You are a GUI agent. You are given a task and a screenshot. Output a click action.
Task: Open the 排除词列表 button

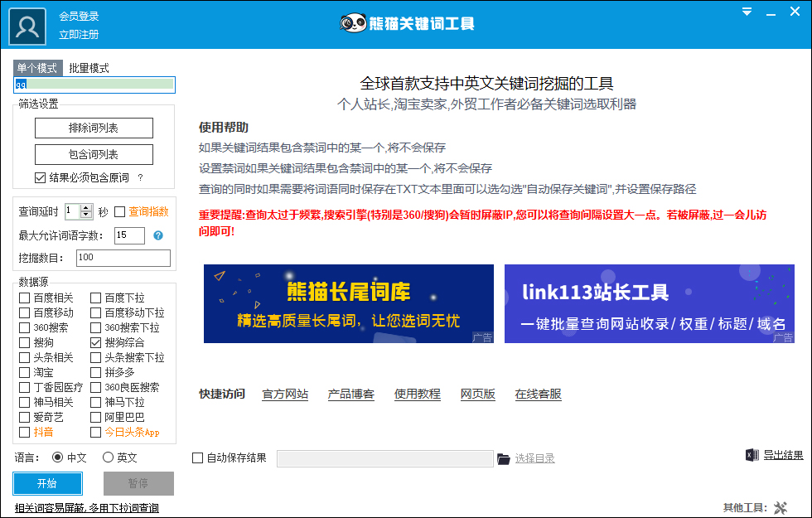(94, 128)
